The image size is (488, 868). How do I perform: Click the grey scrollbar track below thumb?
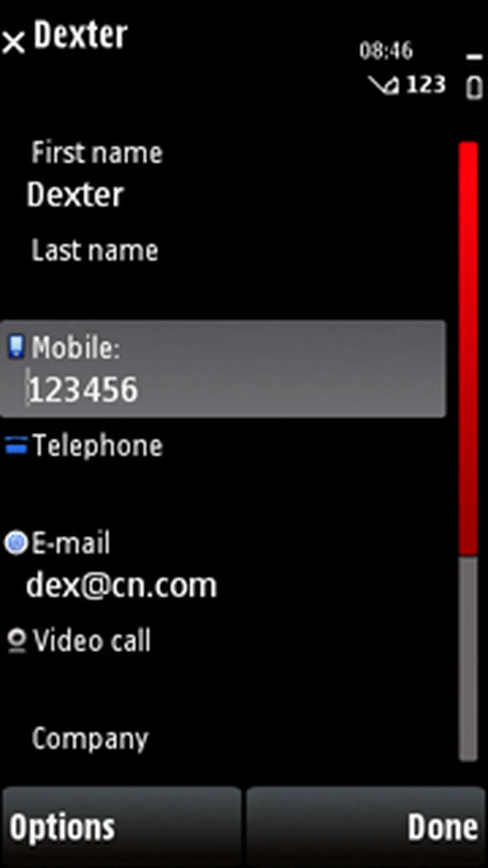click(x=468, y=659)
